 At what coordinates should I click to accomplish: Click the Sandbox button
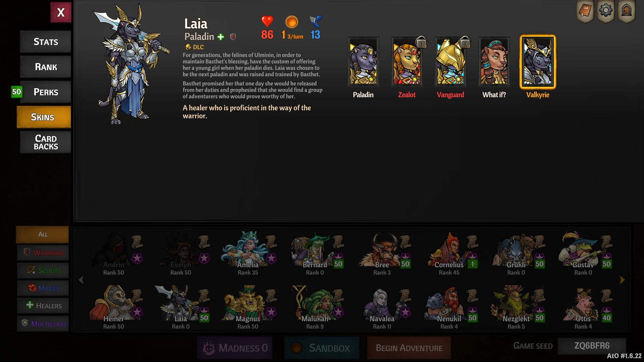322,348
